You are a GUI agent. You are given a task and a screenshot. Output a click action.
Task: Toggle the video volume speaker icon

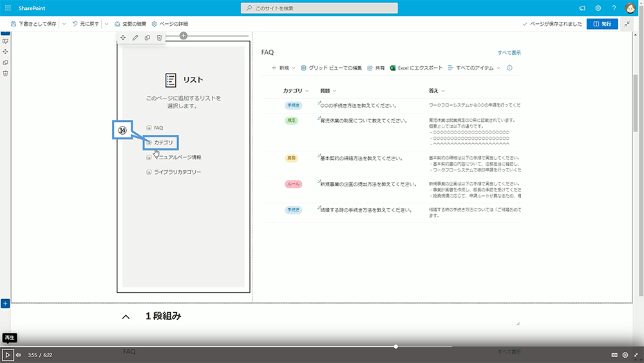[19, 355]
